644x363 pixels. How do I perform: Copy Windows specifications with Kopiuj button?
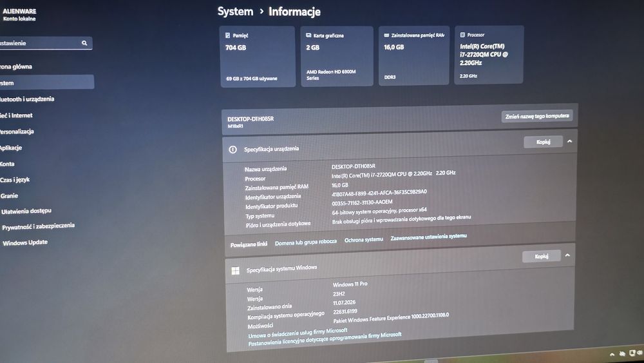point(542,256)
